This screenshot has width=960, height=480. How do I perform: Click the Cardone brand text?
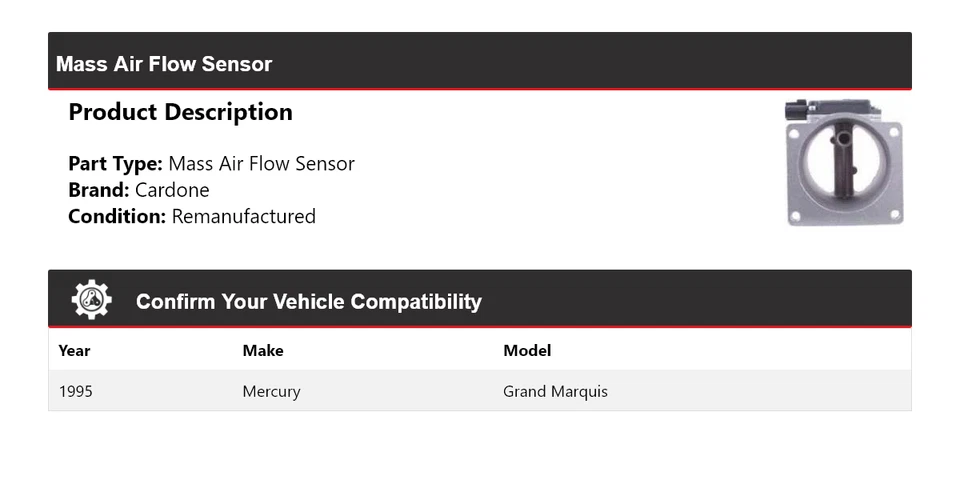(172, 190)
